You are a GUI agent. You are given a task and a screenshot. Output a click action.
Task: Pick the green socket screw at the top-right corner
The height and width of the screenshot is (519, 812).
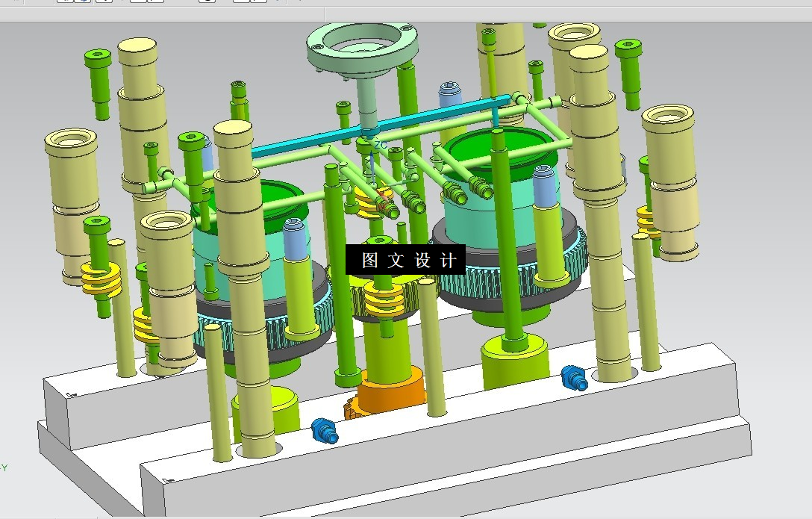click(x=628, y=73)
